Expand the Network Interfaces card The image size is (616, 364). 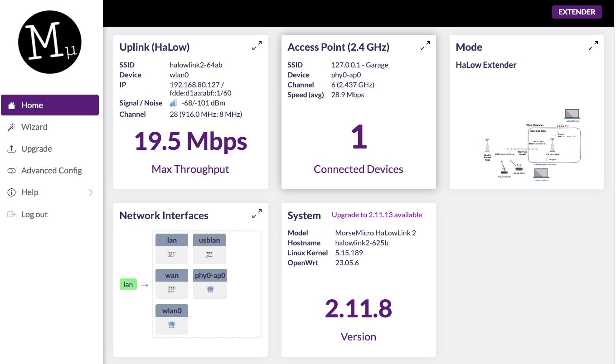tap(257, 214)
